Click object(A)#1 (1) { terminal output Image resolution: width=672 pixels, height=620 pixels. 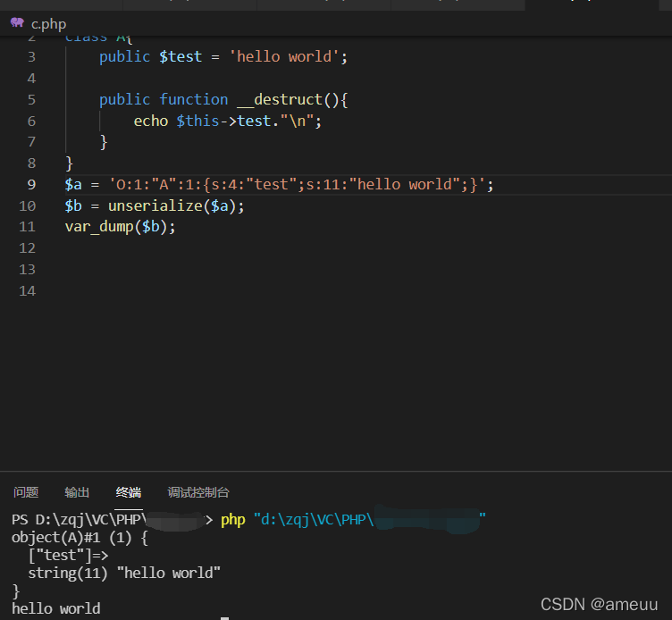[x=80, y=538]
